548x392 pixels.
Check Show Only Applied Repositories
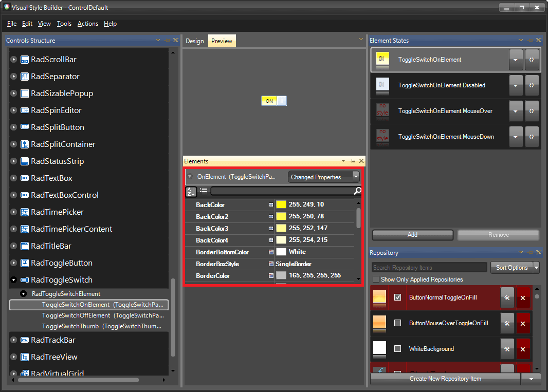click(376, 278)
